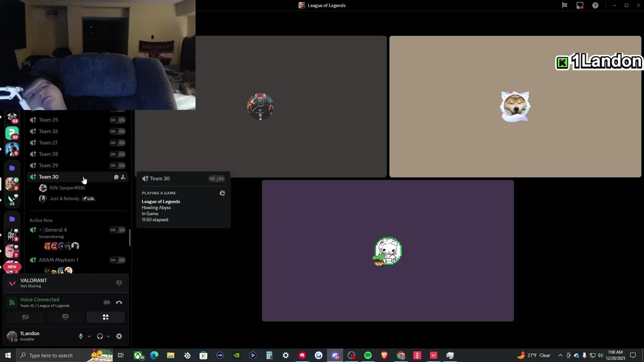Image resolution: width=644 pixels, height=362 pixels.
Task: Open Discord on taskbar
Action: tap(335, 355)
